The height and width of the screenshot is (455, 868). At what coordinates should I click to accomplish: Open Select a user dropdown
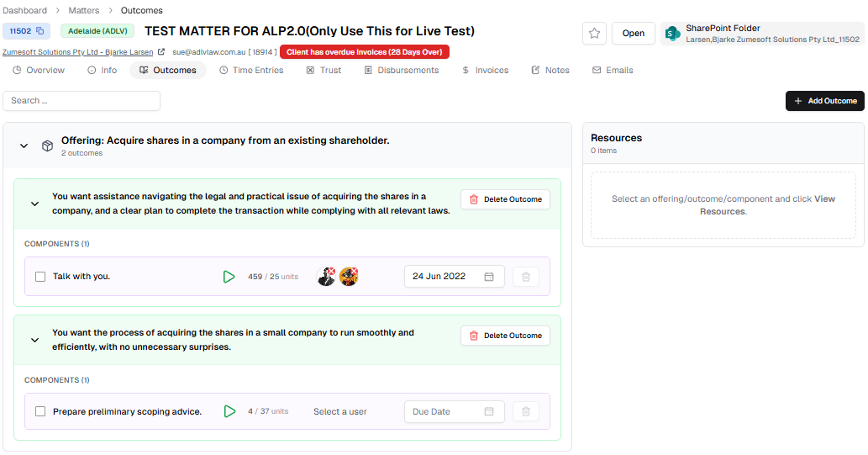[340, 412]
